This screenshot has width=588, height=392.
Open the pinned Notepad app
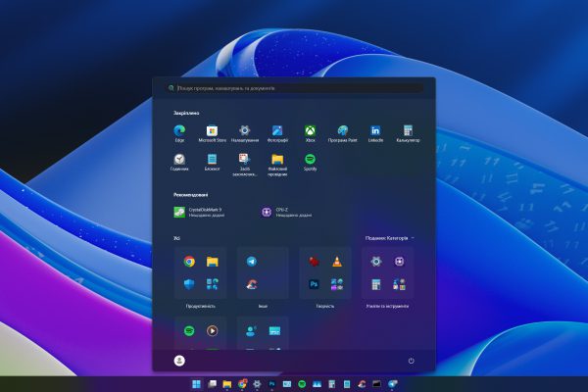point(212,160)
